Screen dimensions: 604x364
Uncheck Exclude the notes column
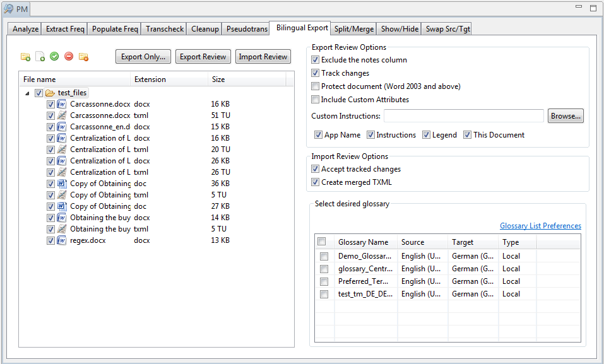pyautogui.click(x=316, y=60)
